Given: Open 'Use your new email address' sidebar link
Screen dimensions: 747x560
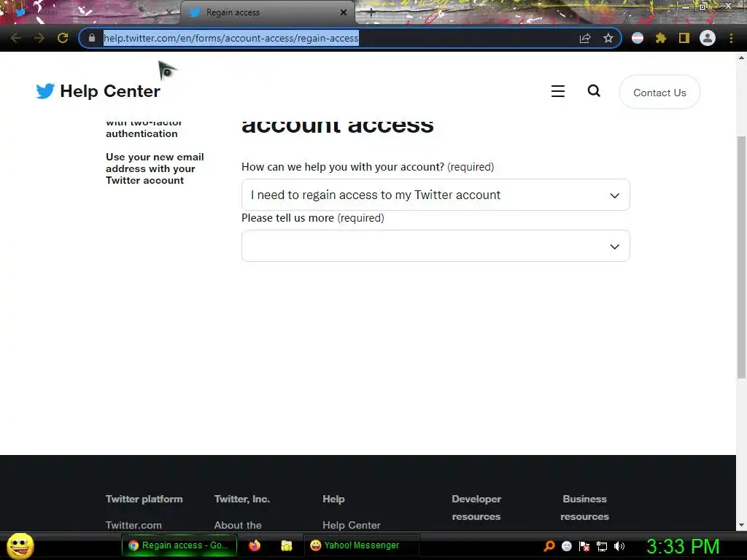Looking at the screenshot, I should 155,168.
